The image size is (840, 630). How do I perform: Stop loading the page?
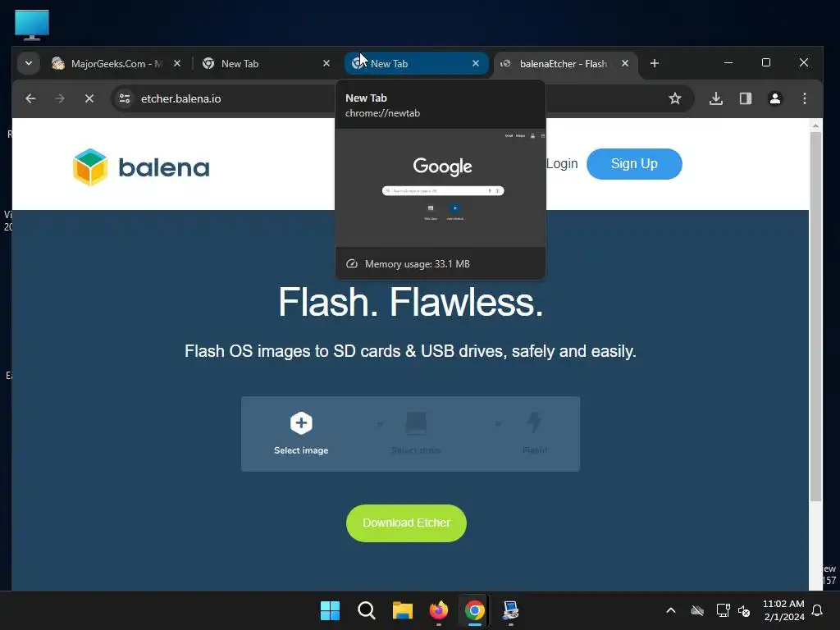pyautogui.click(x=89, y=98)
